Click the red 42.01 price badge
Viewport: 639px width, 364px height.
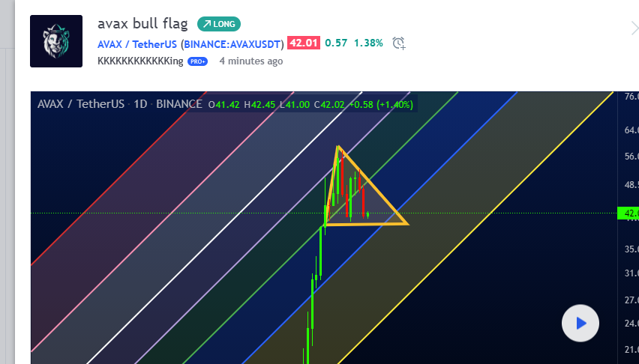pos(304,43)
